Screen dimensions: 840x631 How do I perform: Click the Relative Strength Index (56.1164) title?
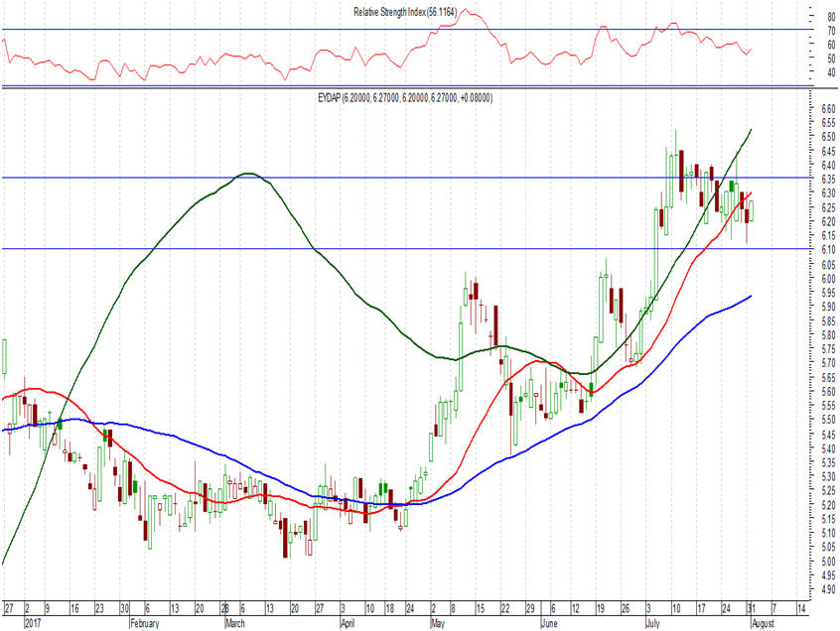pos(405,12)
